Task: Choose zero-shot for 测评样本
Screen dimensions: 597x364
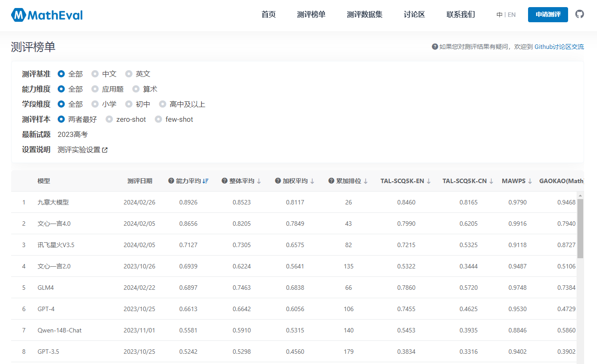Action: point(109,119)
